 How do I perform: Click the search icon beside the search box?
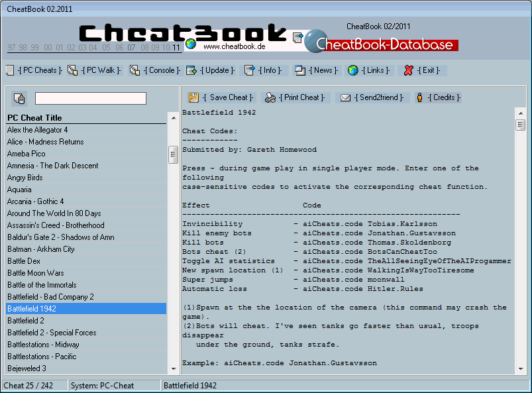click(19, 99)
